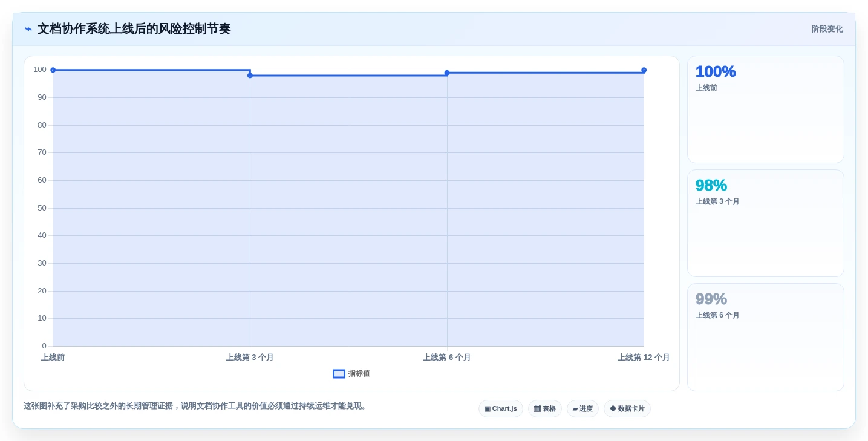Click the y-axis label 50
The image size is (868, 441).
click(x=42, y=208)
